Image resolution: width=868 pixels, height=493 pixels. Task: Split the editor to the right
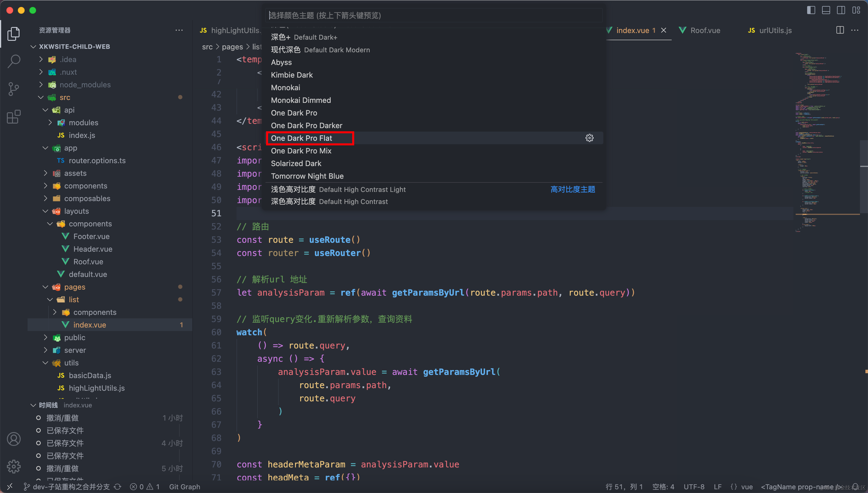click(x=840, y=30)
